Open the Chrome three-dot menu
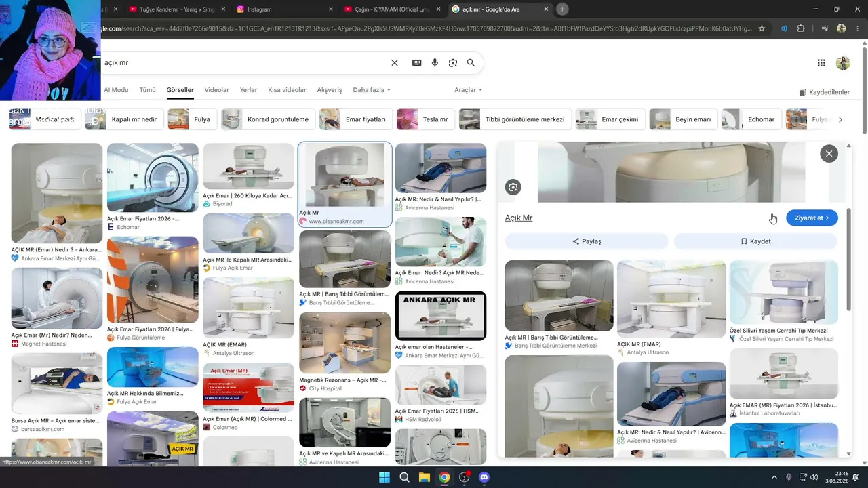868x488 pixels. point(858,28)
